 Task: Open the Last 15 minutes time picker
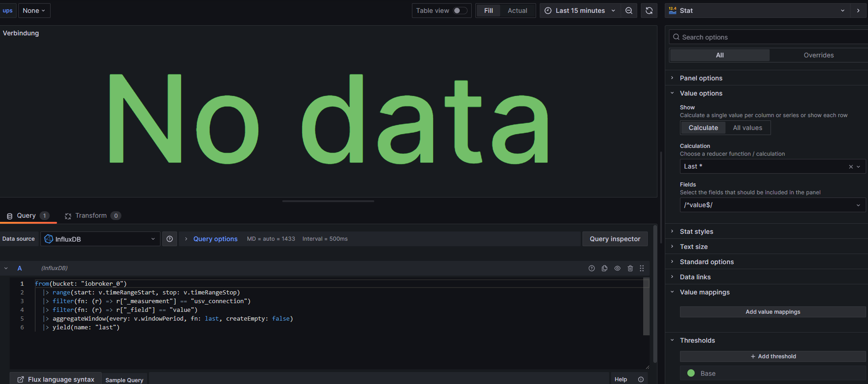coord(580,11)
